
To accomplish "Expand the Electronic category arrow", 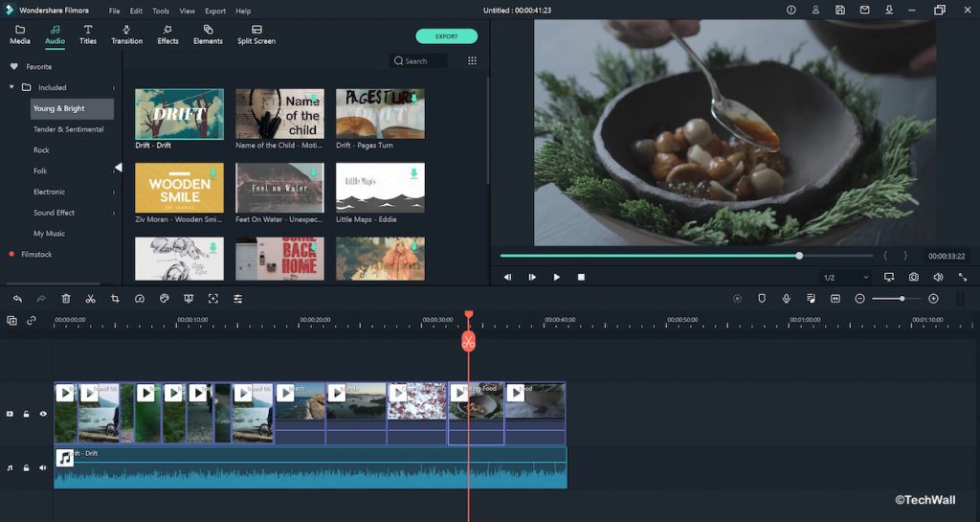I will click(x=114, y=193).
